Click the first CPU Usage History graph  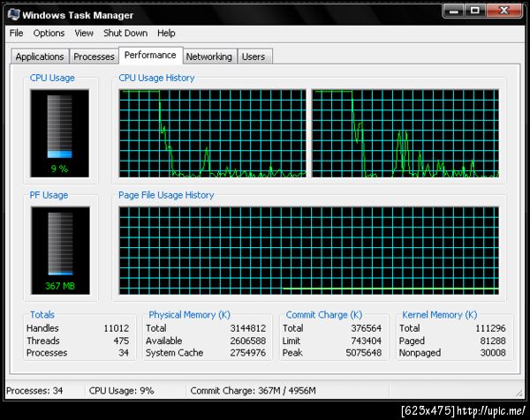coord(213,133)
